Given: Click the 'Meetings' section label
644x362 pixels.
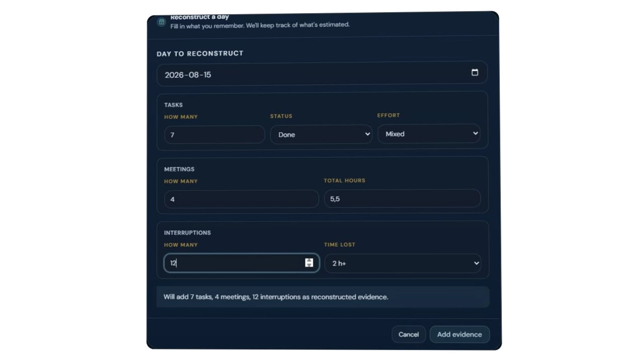Looking at the screenshot, I should (179, 169).
